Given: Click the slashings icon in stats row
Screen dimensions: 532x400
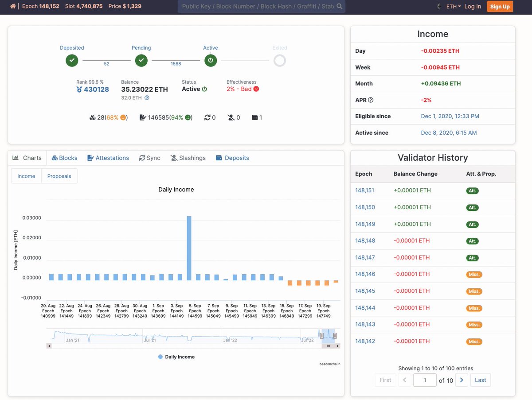Looking at the screenshot, I should [x=231, y=117].
